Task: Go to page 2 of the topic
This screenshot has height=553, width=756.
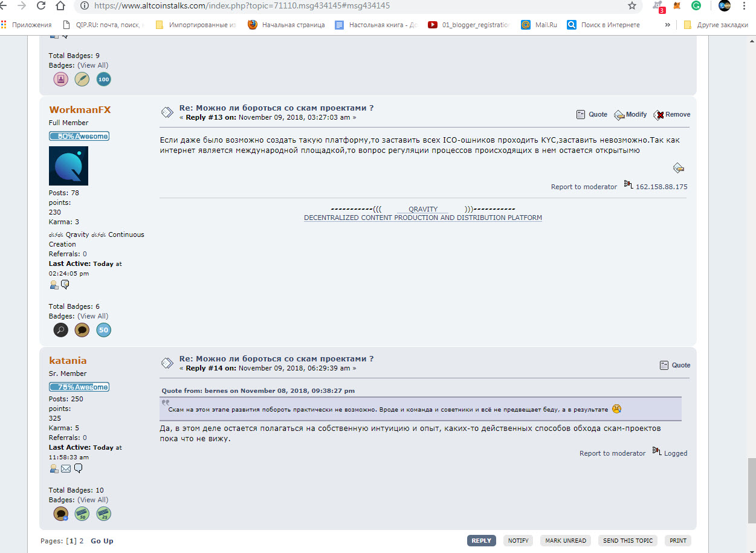Action: [x=82, y=541]
